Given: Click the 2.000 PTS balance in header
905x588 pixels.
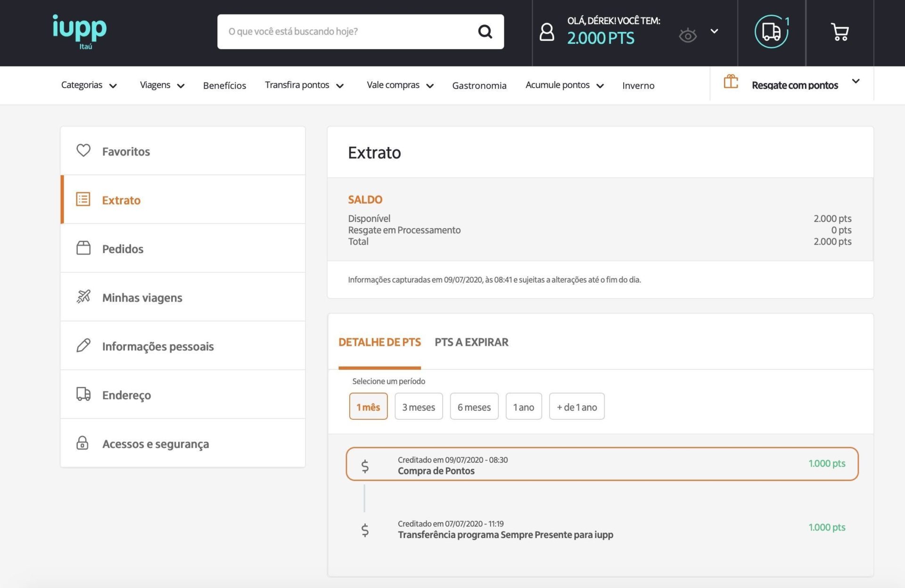Looking at the screenshot, I should click(601, 38).
